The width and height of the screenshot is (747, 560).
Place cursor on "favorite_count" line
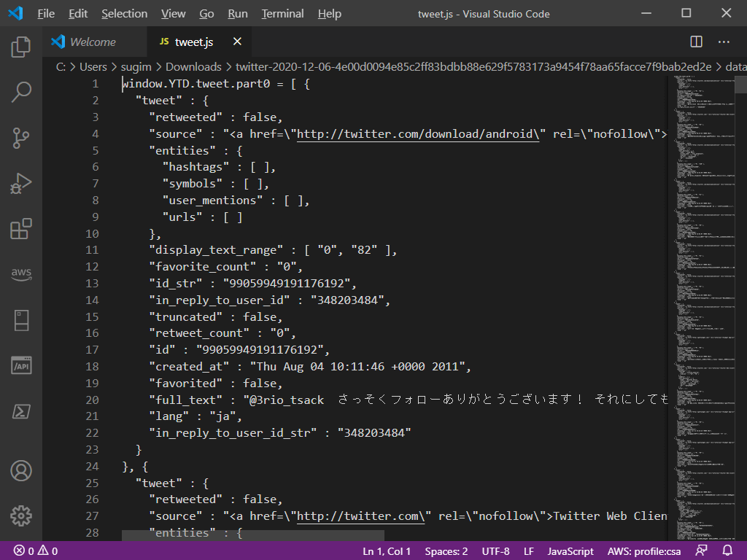pyautogui.click(x=226, y=267)
